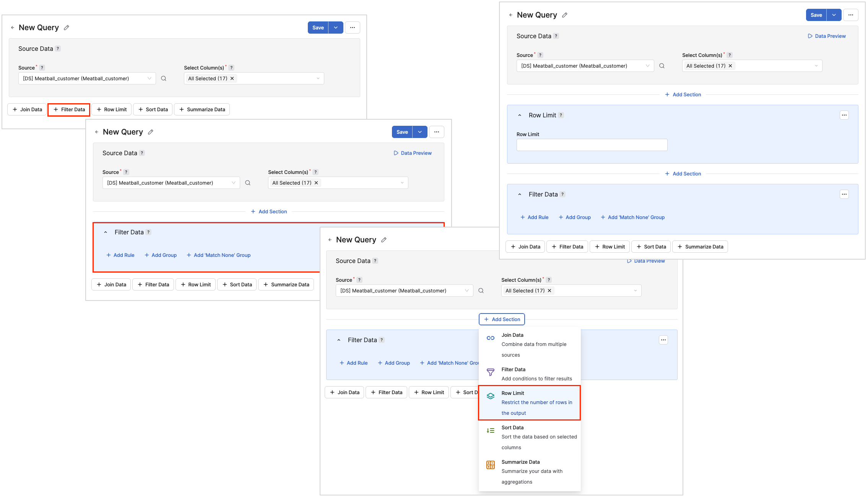Image resolution: width=868 pixels, height=497 pixels.
Task: Click the Sort Data icon in dropdown menu
Action: point(490,430)
